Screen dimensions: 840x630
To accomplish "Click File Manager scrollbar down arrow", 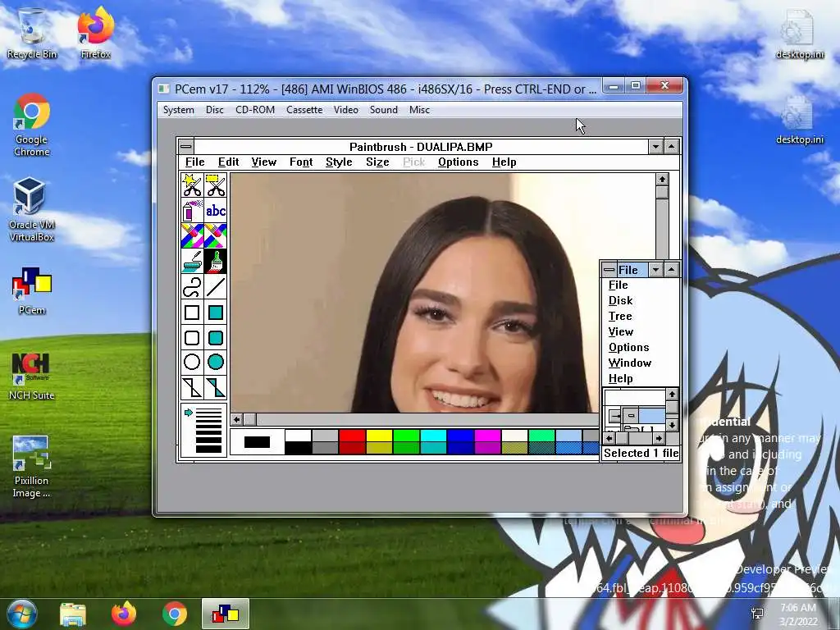I will [x=672, y=426].
